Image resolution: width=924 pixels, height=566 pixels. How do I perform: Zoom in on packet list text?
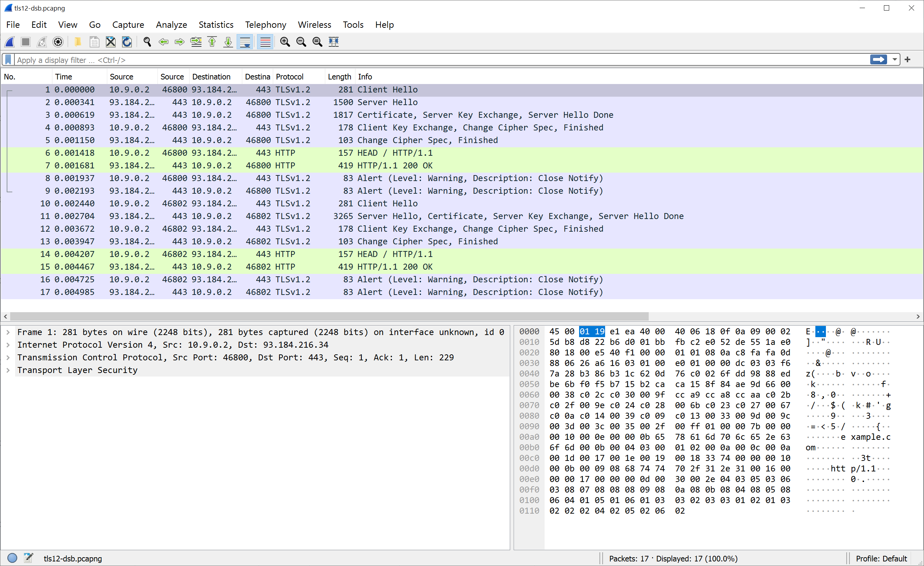click(x=285, y=41)
